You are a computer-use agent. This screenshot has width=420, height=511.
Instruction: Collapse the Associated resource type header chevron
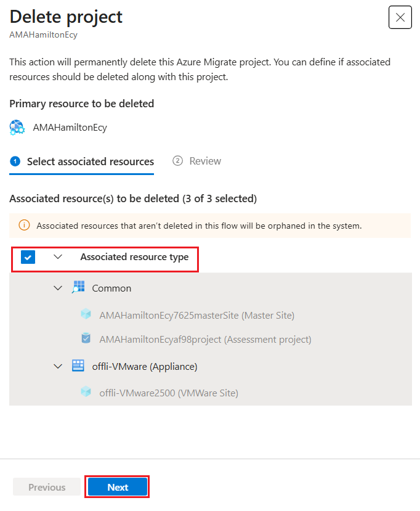(58, 257)
